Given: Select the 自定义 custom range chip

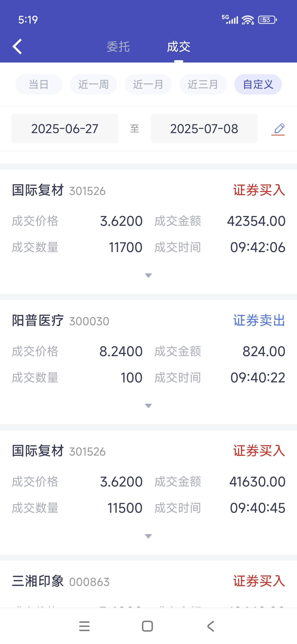Looking at the screenshot, I should (258, 84).
